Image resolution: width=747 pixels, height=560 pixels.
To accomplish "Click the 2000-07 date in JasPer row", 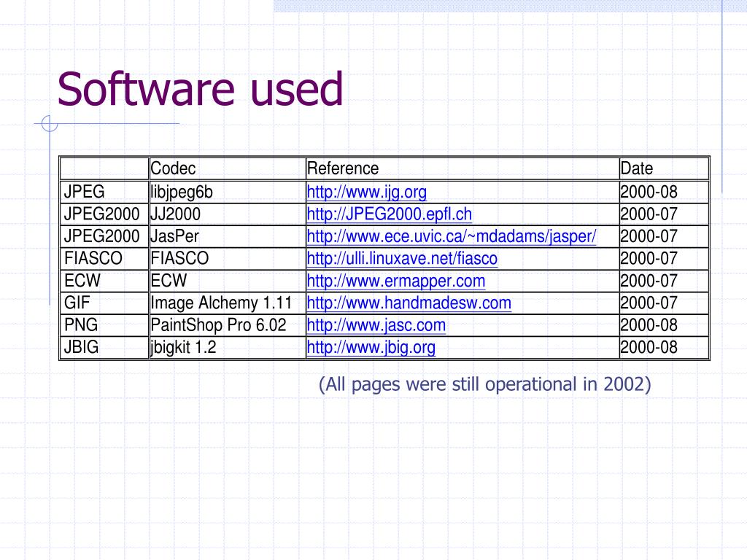I will pyautogui.click(x=649, y=236).
